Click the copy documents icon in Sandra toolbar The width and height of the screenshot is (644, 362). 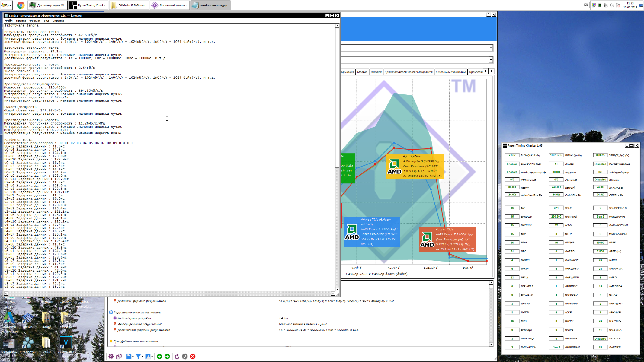(119, 357)
